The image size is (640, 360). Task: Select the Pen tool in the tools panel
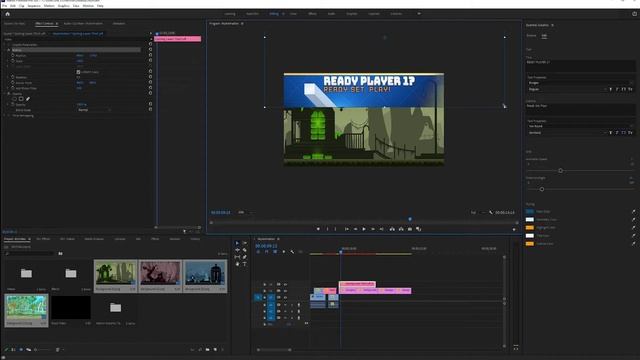pyautogui.click(x=244, y=257)
